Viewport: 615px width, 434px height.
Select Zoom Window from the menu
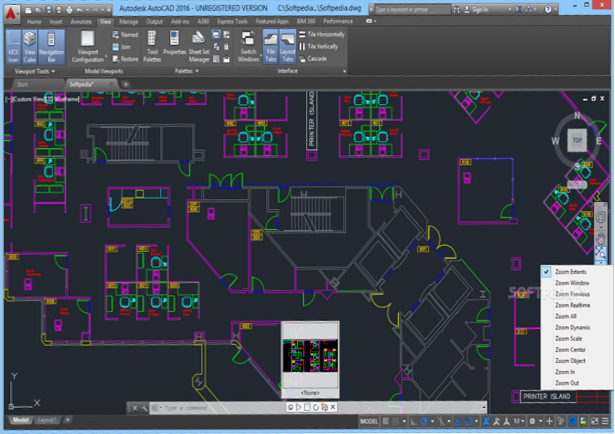[572, 284]
